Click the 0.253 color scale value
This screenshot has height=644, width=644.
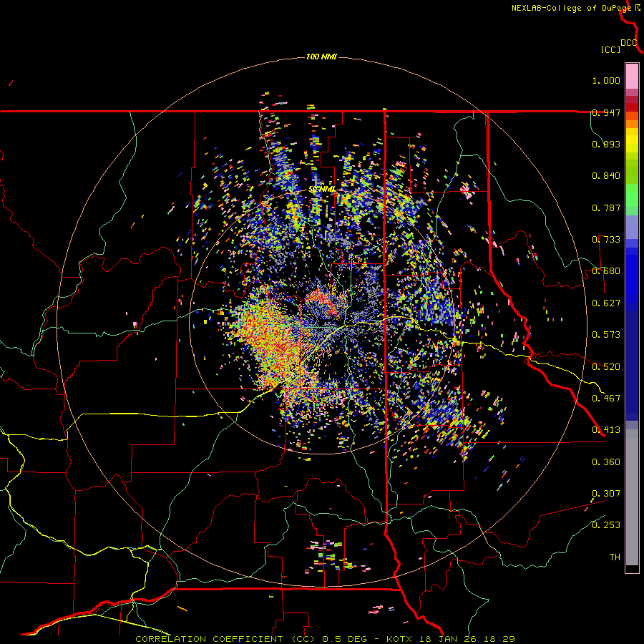606,525
